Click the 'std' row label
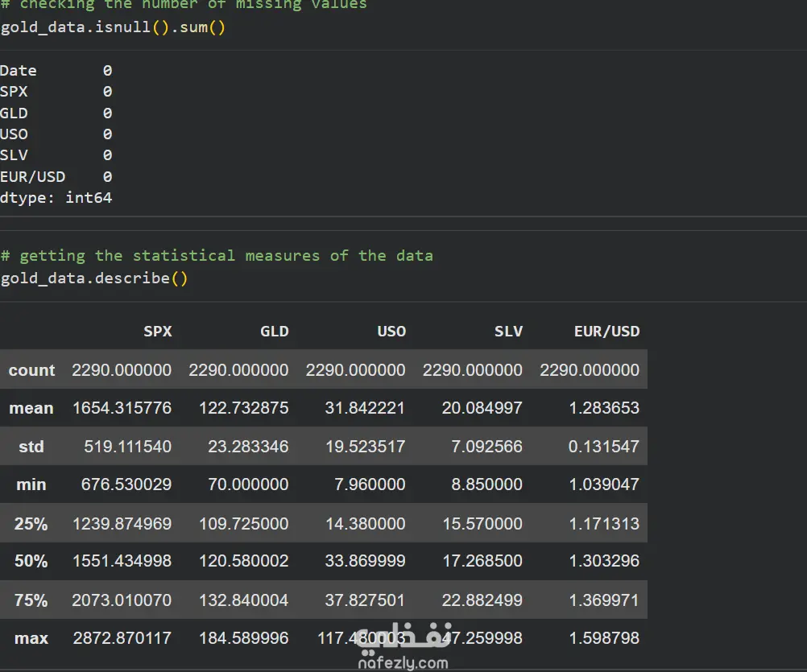The image size is (807, 672). 31,447
